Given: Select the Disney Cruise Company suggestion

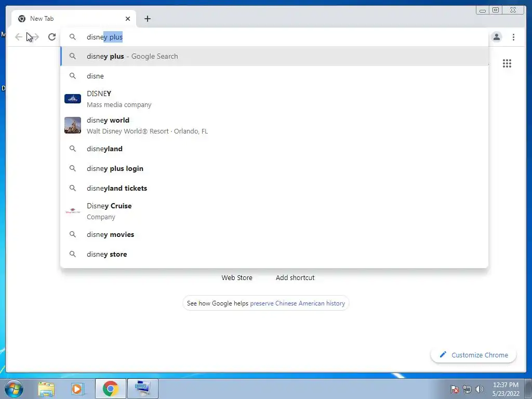Looking at the screenshot, I should click(274, 211).
